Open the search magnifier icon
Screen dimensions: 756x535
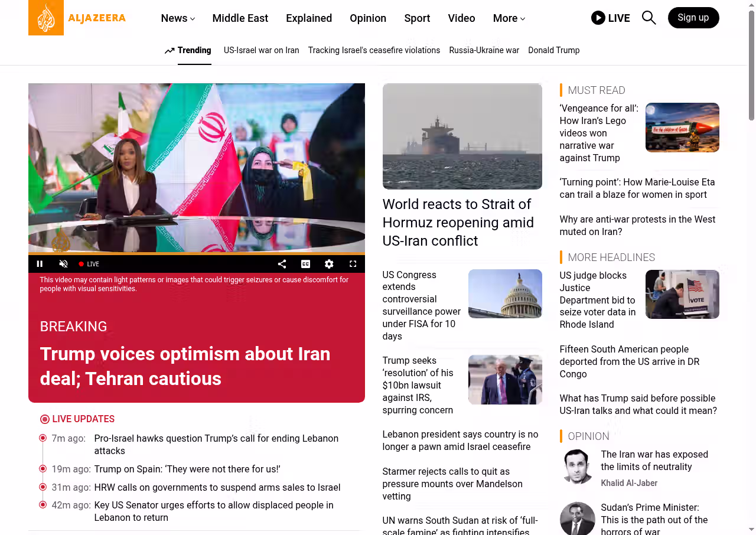(649, 18)
